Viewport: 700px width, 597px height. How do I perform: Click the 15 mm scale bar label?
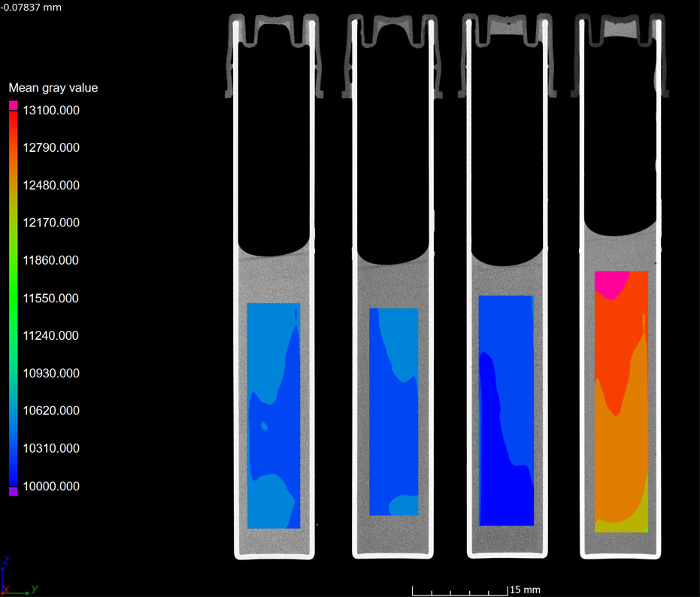525,589
